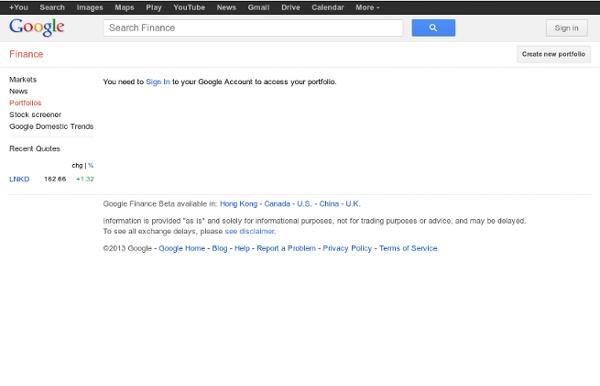The width and height of the screenshot is (600, 386).
Task: Click the Google logo
Action: [37, 28]
